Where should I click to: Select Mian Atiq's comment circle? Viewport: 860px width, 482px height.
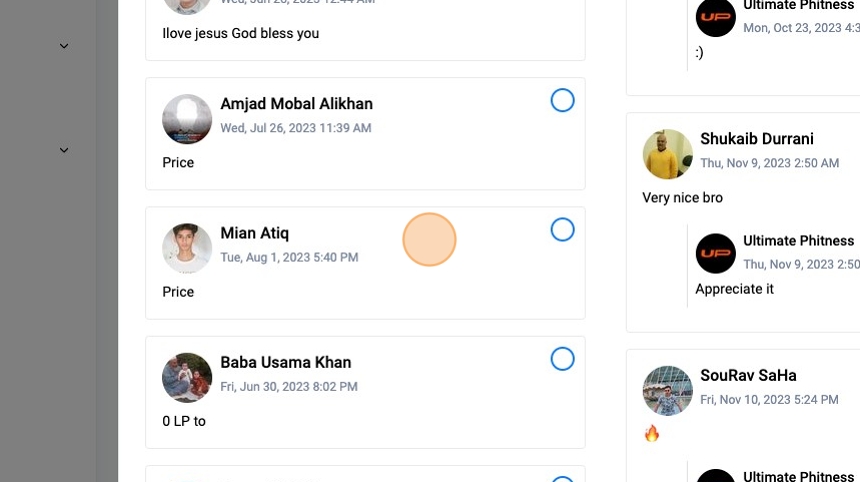tap(563, 230)
